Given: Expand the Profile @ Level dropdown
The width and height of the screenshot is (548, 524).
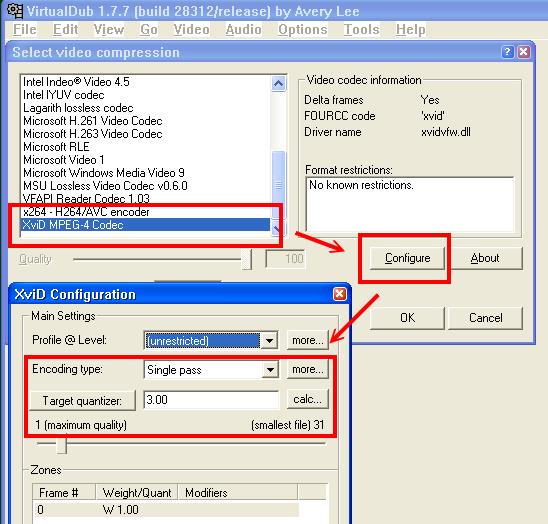Looking at the screenshot, I should pyautogui.click(x=269, y=340).
